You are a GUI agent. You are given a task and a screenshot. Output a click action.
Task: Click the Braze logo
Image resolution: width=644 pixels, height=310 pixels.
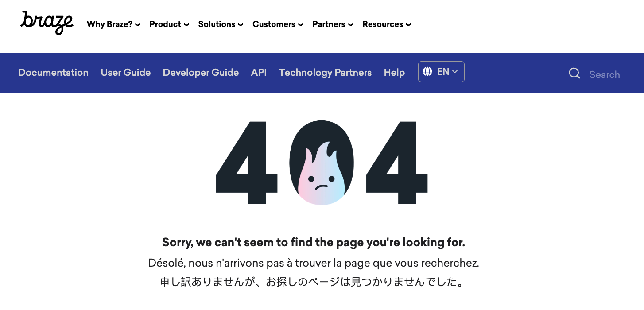[x=47, y=23]
